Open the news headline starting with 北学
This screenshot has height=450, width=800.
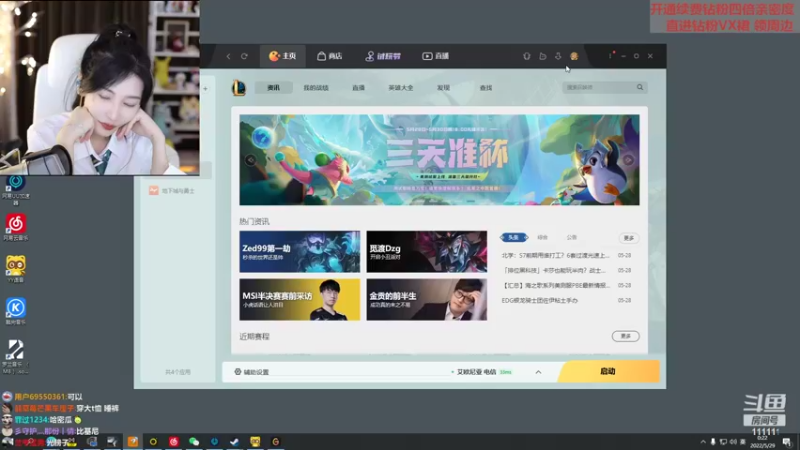point(556,255)
